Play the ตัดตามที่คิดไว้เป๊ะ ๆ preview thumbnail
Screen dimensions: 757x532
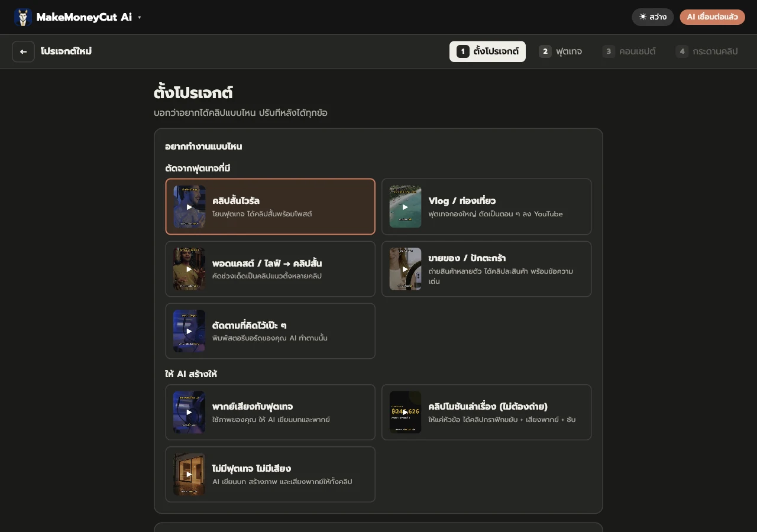[189, 331]
